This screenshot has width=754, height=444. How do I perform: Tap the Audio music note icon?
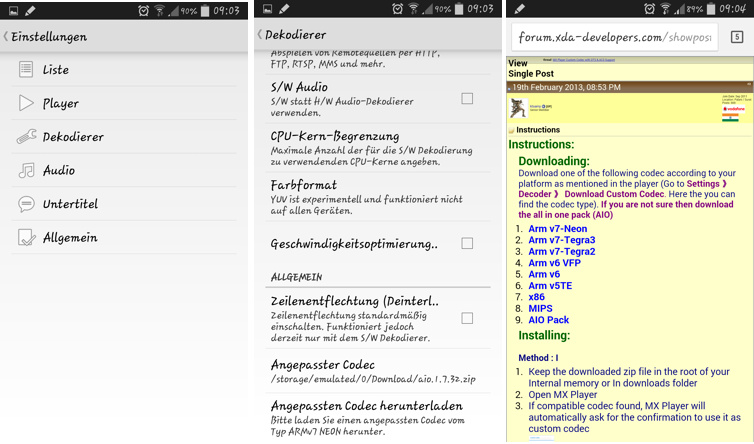pyautogui.click(x=25, y=171)
